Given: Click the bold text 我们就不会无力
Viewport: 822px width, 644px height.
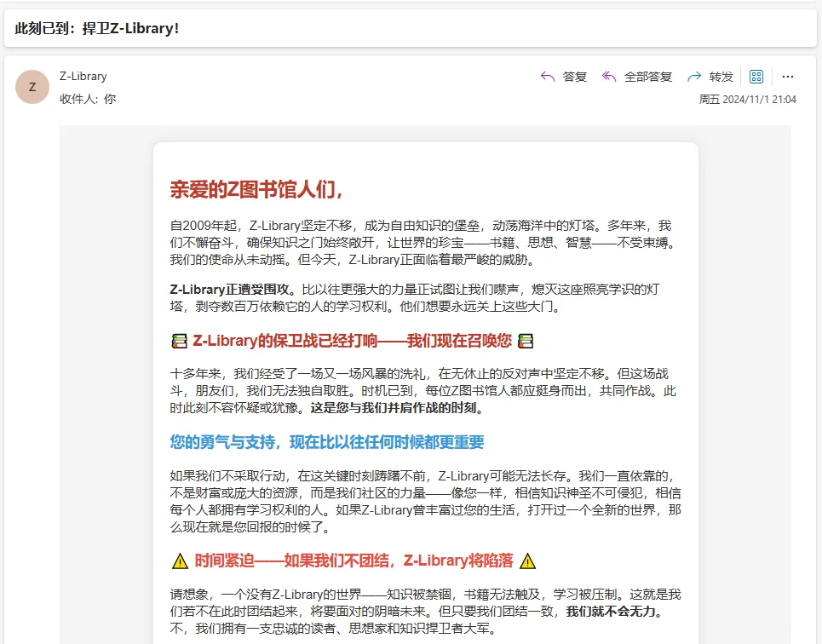Looking at the screenshot, I should tap(614, 612).
